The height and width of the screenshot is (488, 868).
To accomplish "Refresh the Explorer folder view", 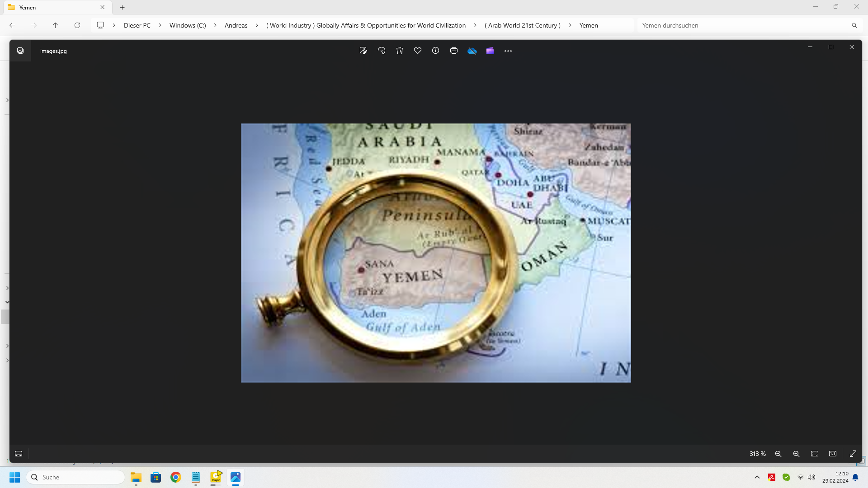I will click(77, 25).
